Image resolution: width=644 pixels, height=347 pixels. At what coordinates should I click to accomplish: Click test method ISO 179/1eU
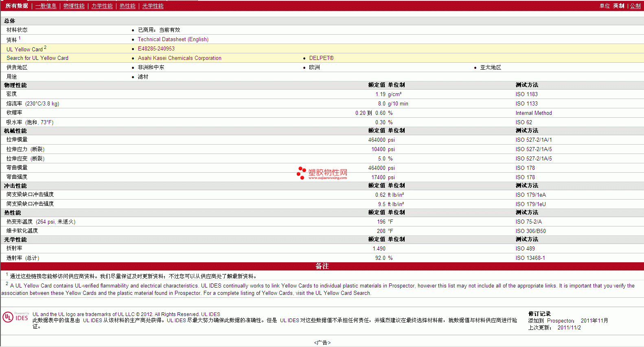tap(531, 204)
